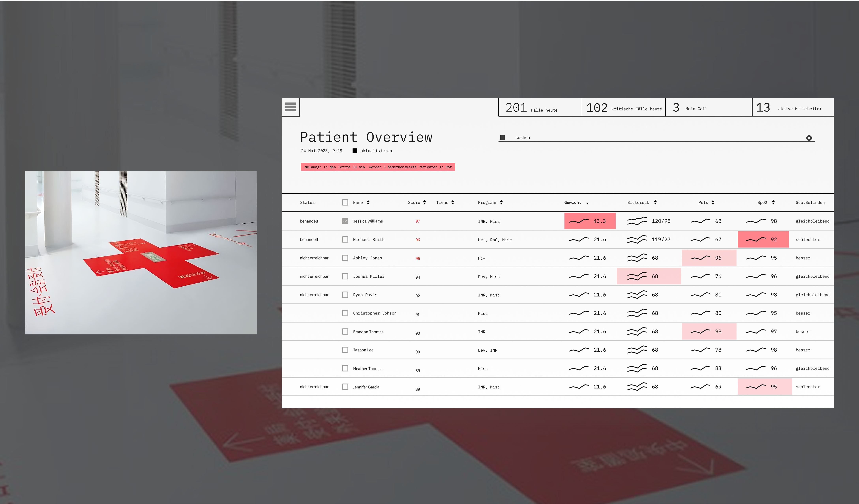This screenshot has width=859, height=504.
Task: Open the hamburger menu icon
Action: coord(290,107)
